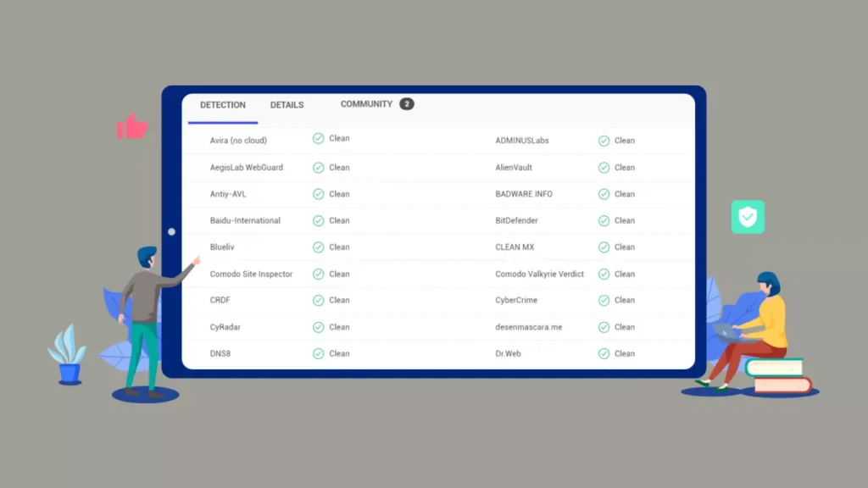Select the desenmascara.me check icon

(x=604, y=328)
